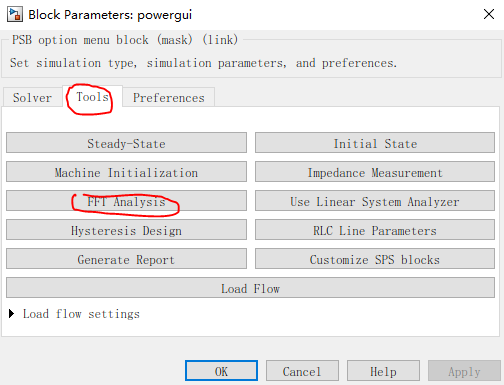Click the Simulink icon in title bar

pos(15,14)
